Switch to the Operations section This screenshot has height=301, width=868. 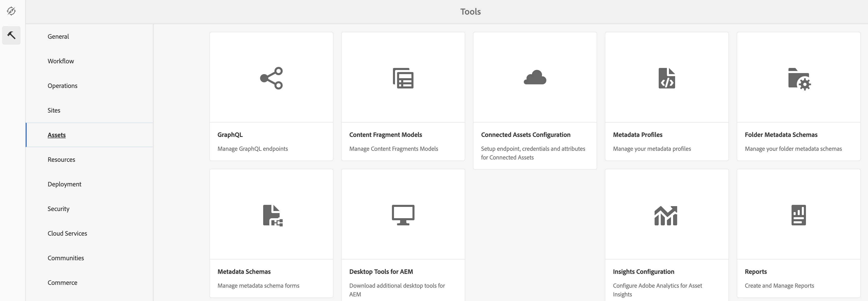point(62,86)
